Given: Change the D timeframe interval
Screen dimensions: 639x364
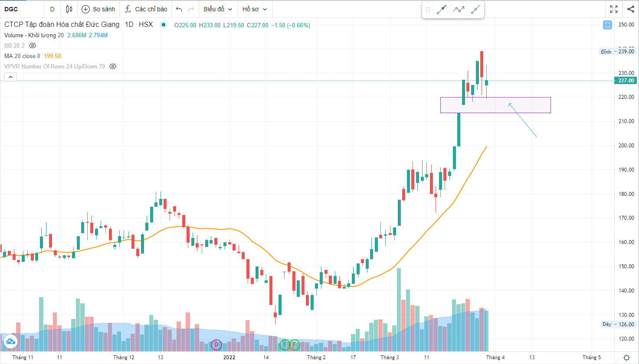Looking at the screenshot, I should (52, 9).
